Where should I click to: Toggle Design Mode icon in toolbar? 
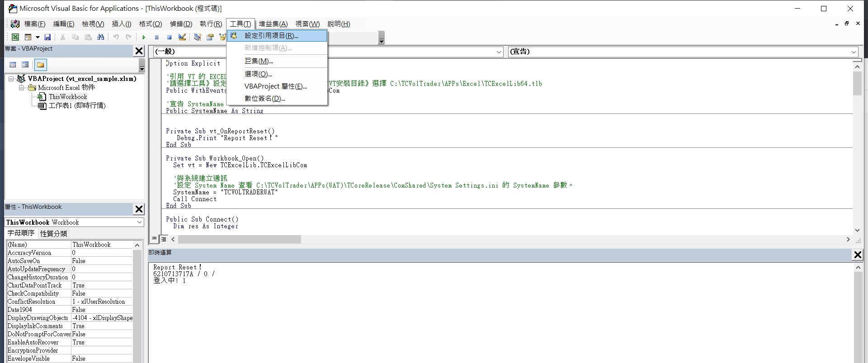coord(182,37)
